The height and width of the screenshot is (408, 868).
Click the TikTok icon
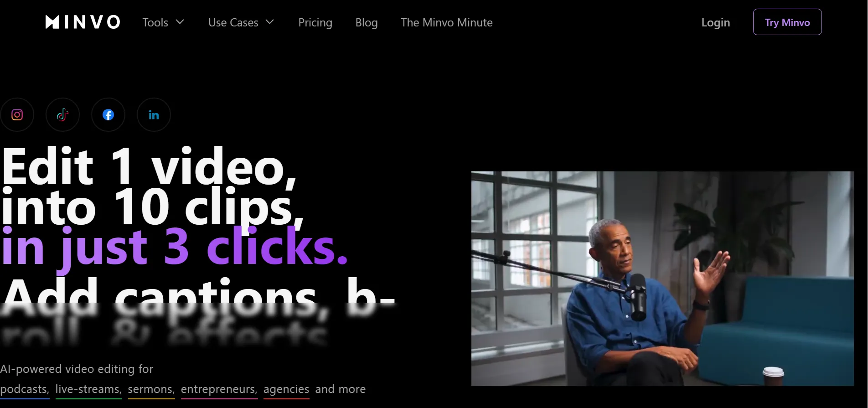pos(62,115)
